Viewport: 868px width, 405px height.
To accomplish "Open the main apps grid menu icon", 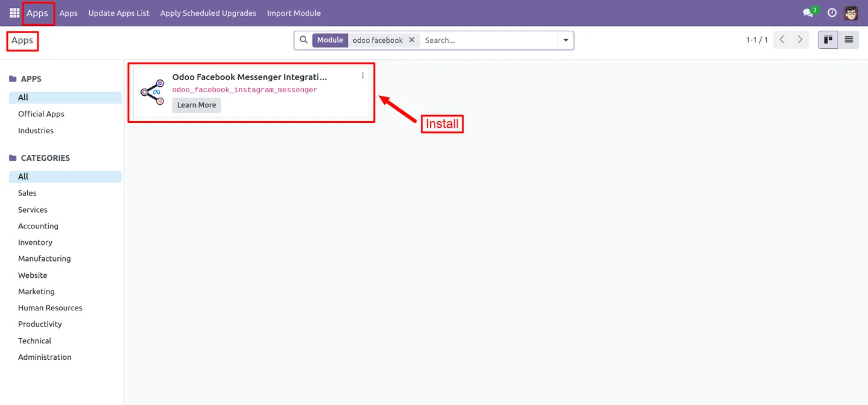I will pyautogui.click(x=14, y=13).
